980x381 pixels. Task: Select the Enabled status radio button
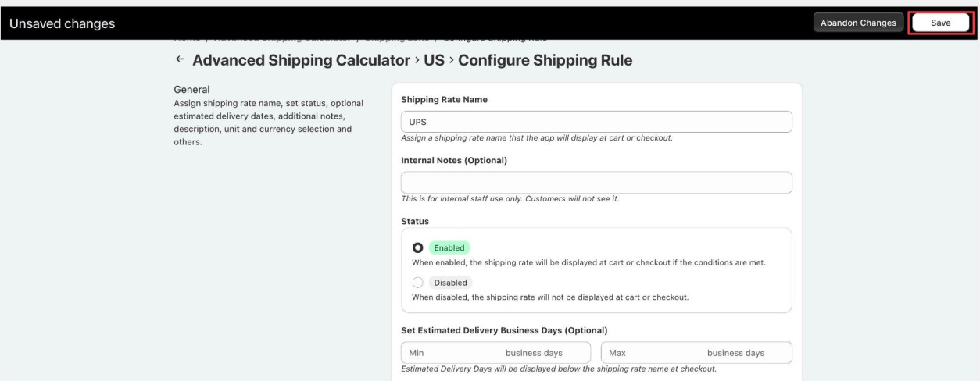(x=418, y=247)
